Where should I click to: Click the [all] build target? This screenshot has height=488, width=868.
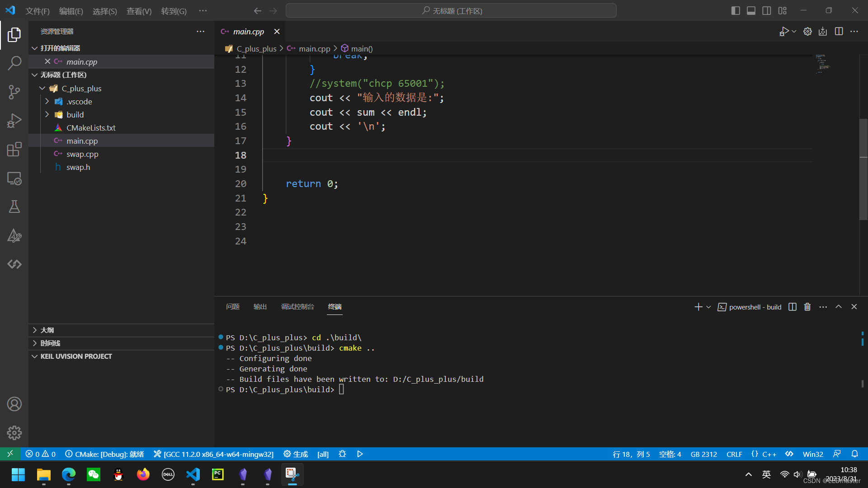tap(323, 454)
